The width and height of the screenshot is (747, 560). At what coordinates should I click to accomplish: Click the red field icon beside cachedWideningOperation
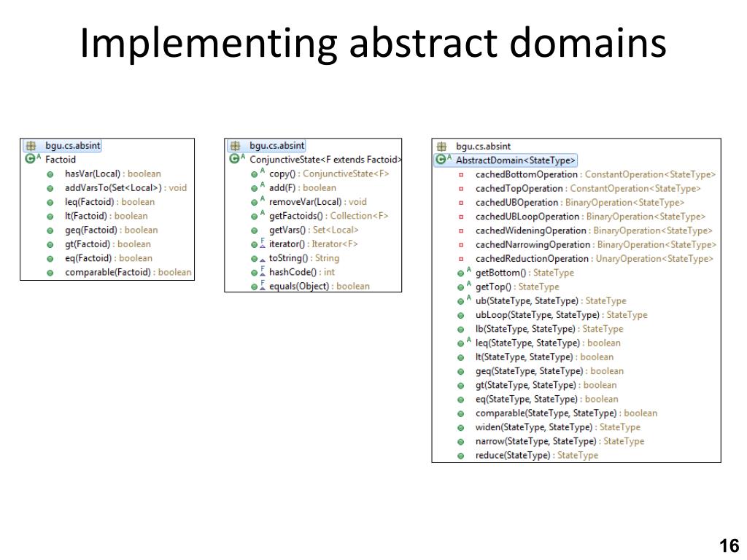(x=461, y=231)
